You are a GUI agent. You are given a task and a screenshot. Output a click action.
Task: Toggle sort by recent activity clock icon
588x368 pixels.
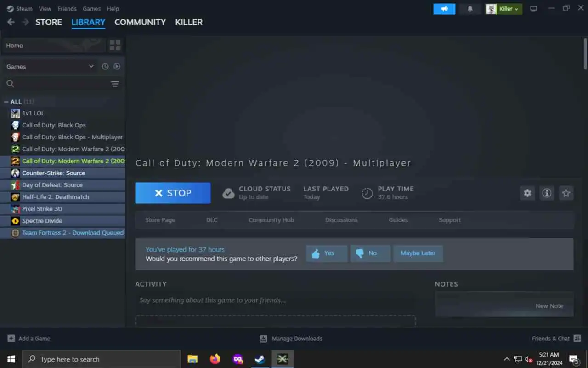point(105,67)
